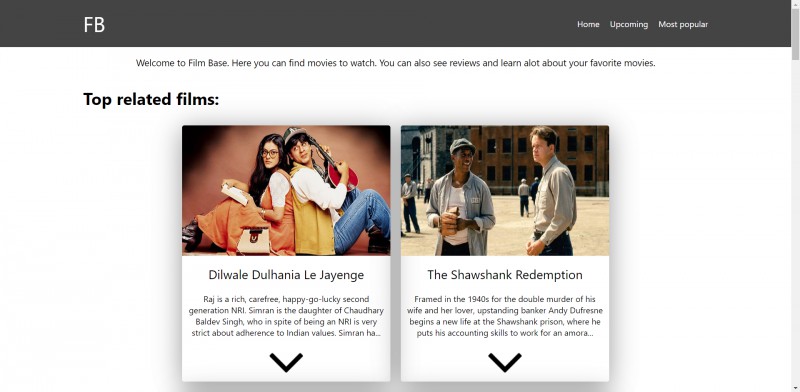Expand The Shawshank Redemption card chevron
Viewport: 800px width, 392px height.
tap(505, 362)
